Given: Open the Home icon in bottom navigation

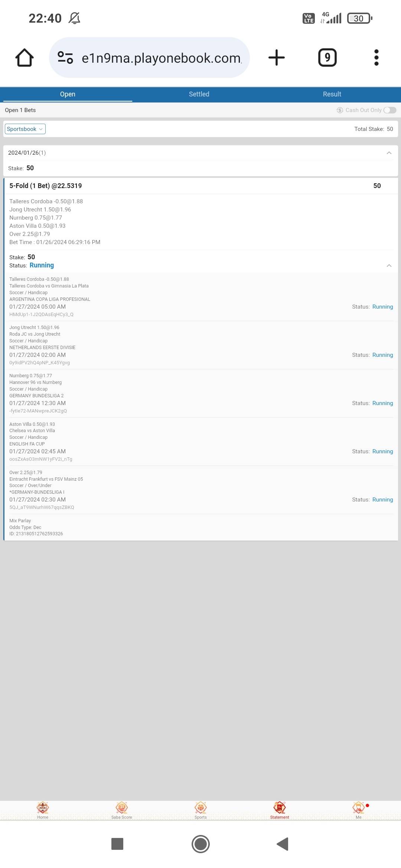Looking at the screenshot, I should tap(43, 810).
